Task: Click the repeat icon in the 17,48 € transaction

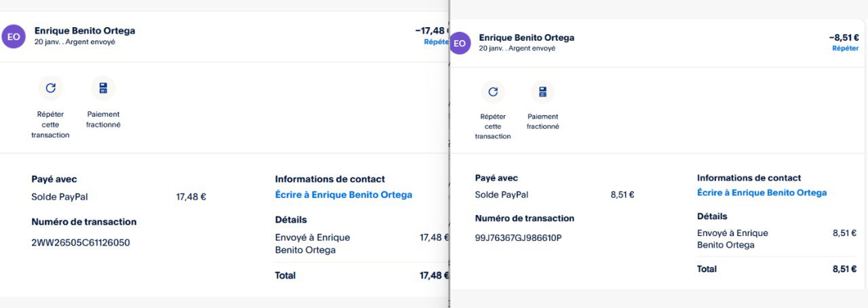Action: (50, 88)
